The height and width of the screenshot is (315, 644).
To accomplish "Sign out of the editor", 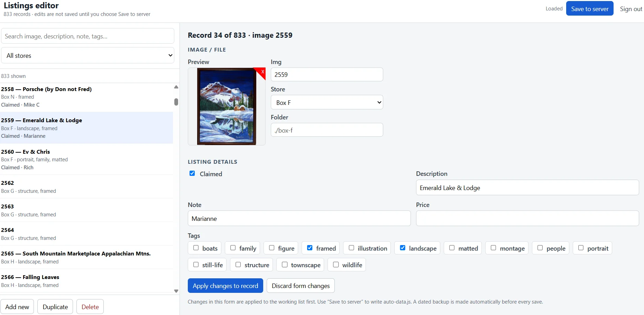I will pos(631,9).
